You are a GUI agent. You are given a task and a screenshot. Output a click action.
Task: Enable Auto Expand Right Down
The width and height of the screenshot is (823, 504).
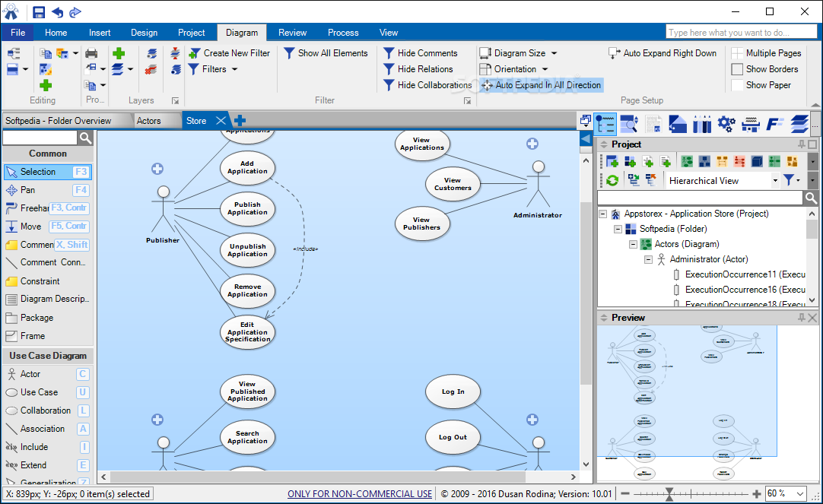point(663,53)
